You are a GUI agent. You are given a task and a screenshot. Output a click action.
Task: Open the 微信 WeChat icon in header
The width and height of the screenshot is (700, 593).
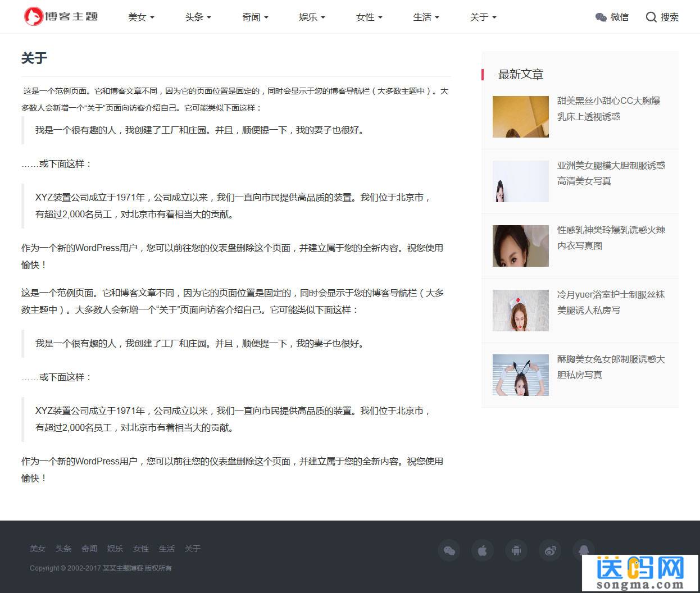click(x=601, y=17)
